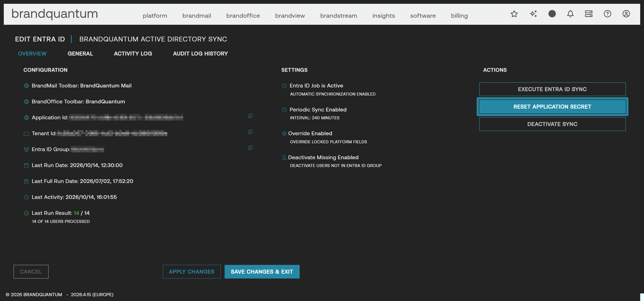
Task: Open the platform menu
Action: coord(155,16)
